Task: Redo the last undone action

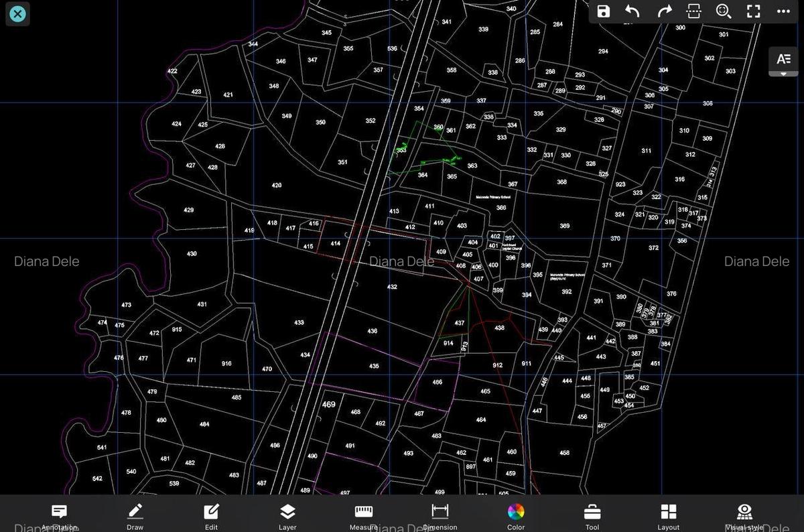Action: pyautogui.click(x=664, y=11)
